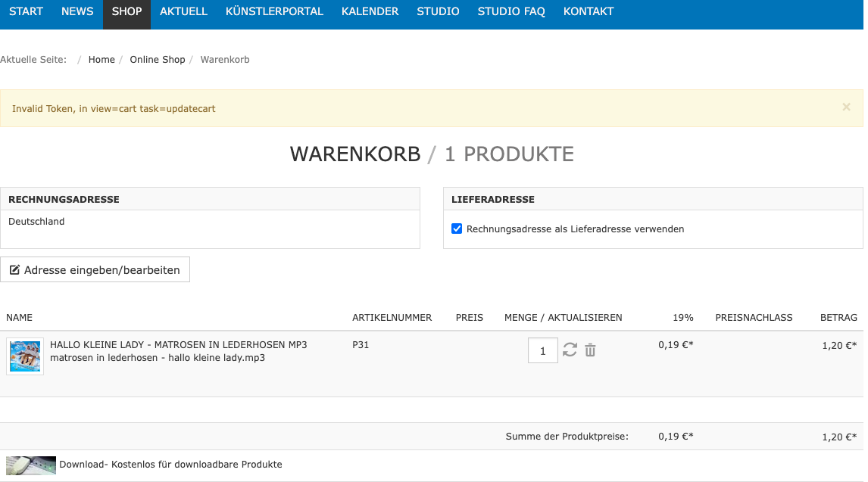This screenshot has height=482, width=868.
Task: Dismiss the Invalid Token alert
Action: coord(846,107)
